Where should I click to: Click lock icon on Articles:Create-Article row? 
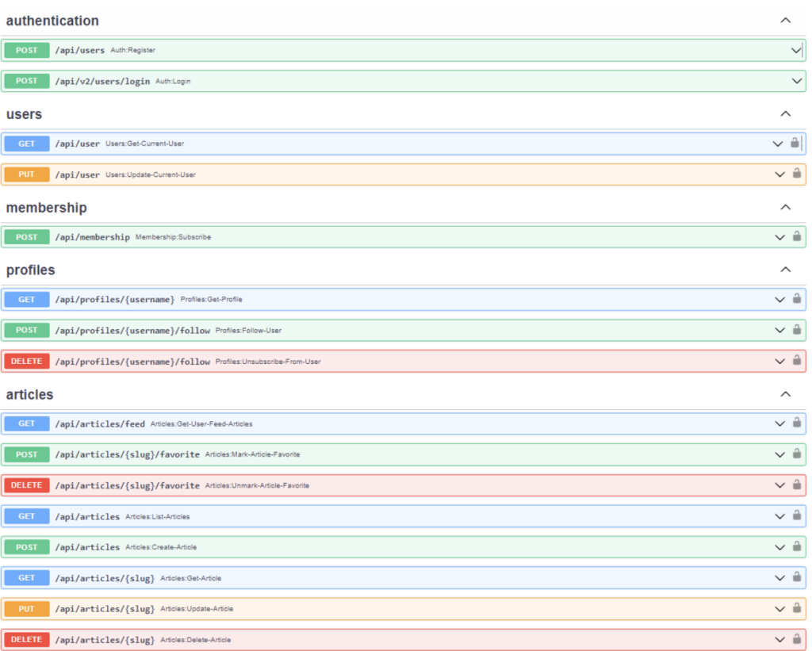tap(797, 546)
